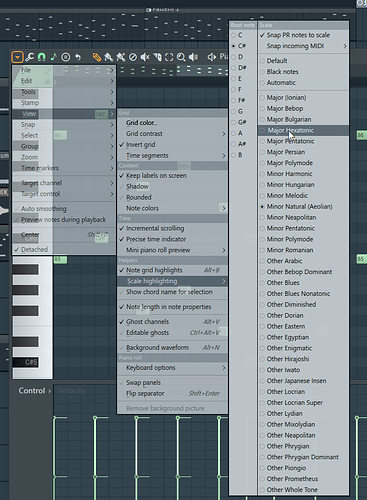The width and height of the screenshot is (367, 500).
Task: Toggle Incremental scrolling
Action: click(x=172, y=228)
